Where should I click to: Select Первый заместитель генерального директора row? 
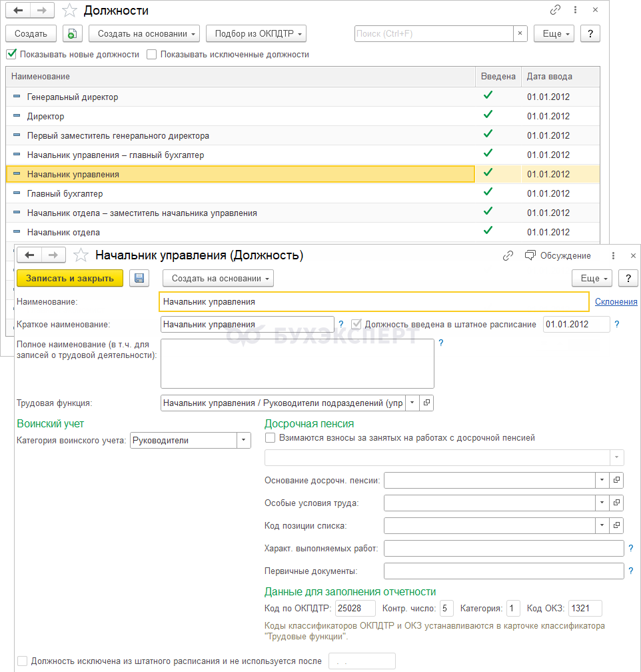click(x=303, y=135)
